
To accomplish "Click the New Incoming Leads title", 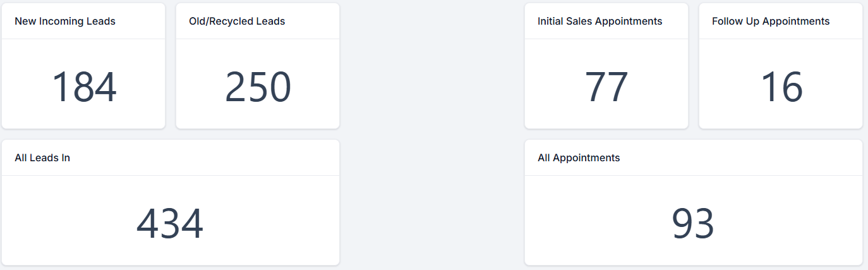I will tap(65, 21).
